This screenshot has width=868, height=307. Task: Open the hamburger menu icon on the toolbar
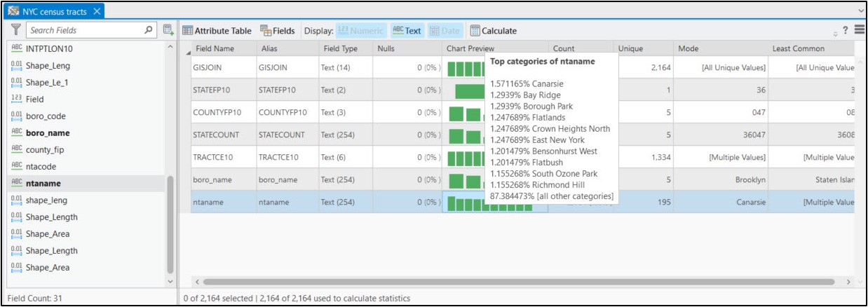pyautogui.click(x=858, y=30)
